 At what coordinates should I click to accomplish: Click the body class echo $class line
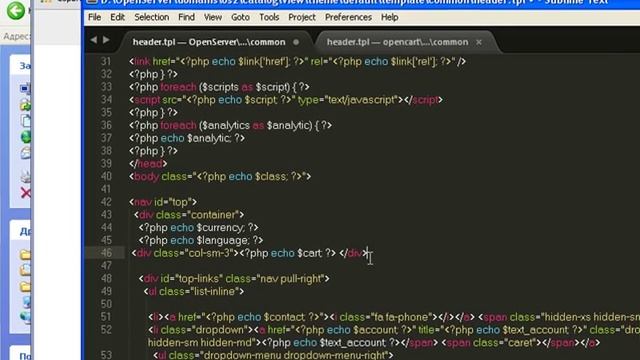click(220, 176)
